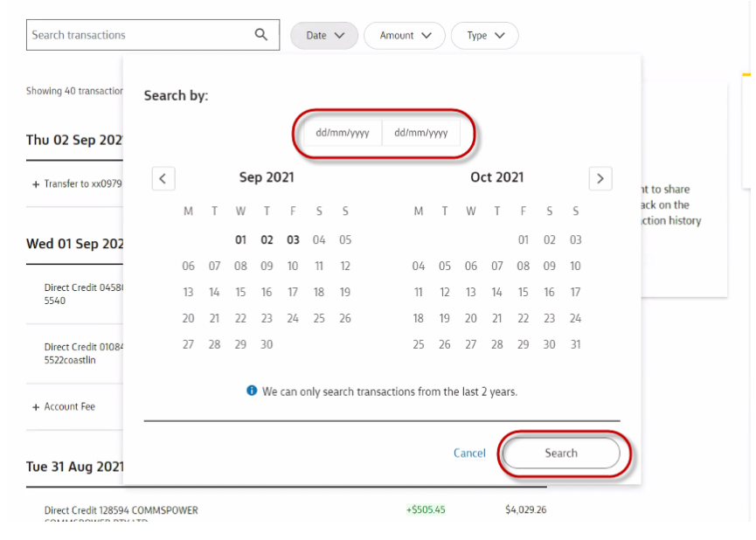756x540 pixels.
Task: Pick 15 in the Sep 2021 calendar
Action: coord(240,293)
